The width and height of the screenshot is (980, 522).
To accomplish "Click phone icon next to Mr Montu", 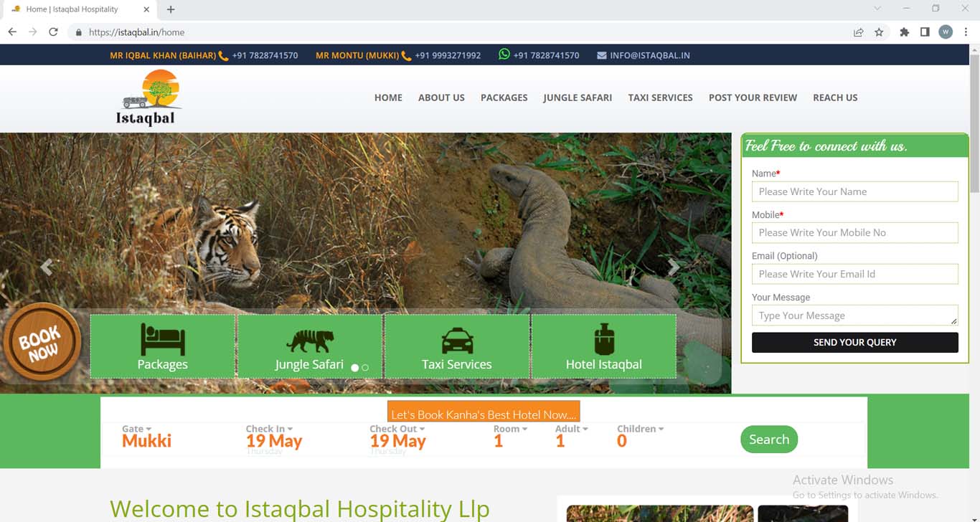I will (x=406, y=55).
